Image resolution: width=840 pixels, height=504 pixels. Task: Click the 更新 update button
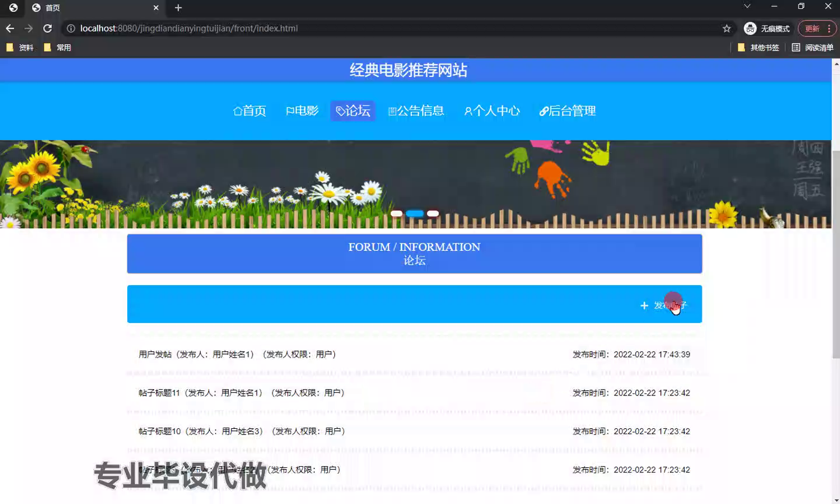tap(812, 28)
